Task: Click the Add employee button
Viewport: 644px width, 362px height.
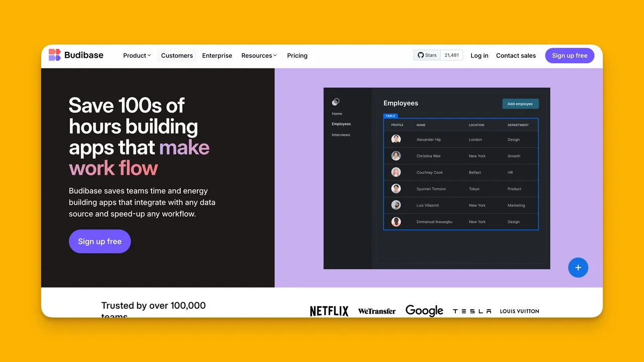Action: click(520, 104)
